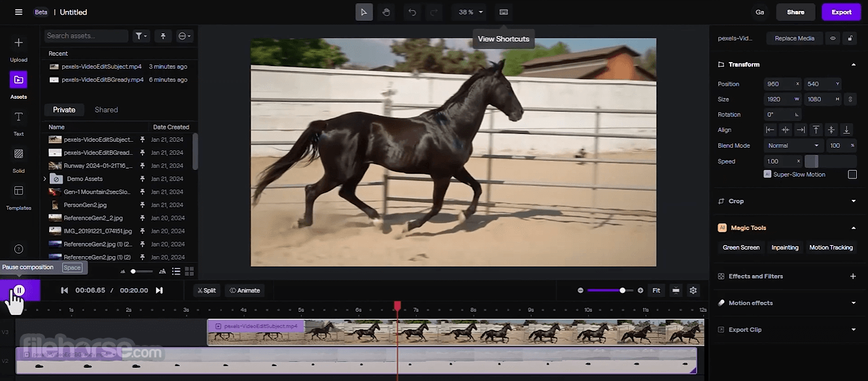Click the red playhead marker
The width and height of the screenshot is (868, 381).
click(397, 306)
